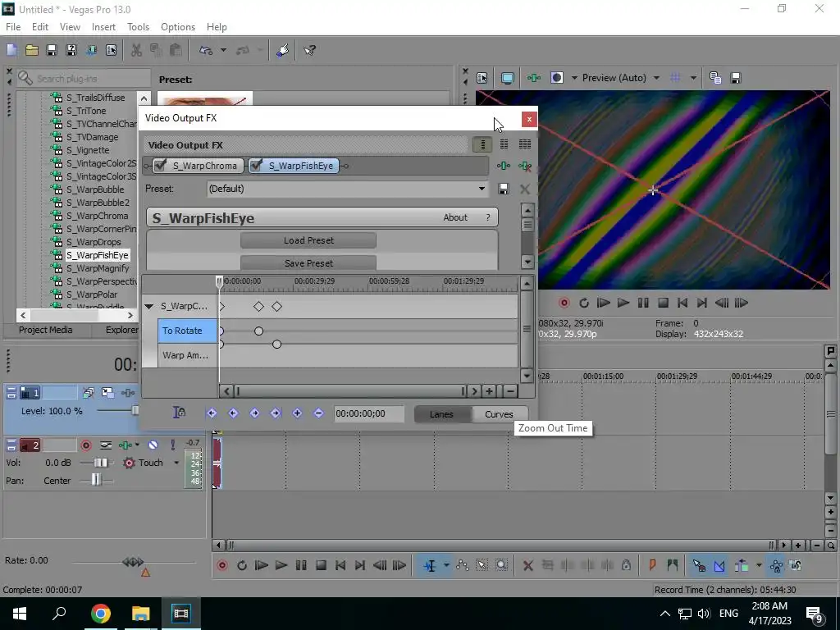Click Play in the preview window
This screenshot has height=630, width=840.
pos(623,304)
